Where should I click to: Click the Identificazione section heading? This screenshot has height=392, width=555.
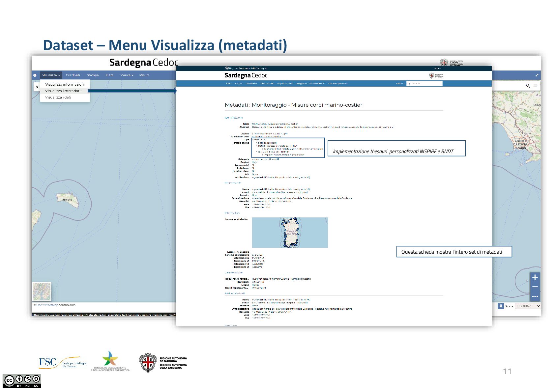point(234,118)
